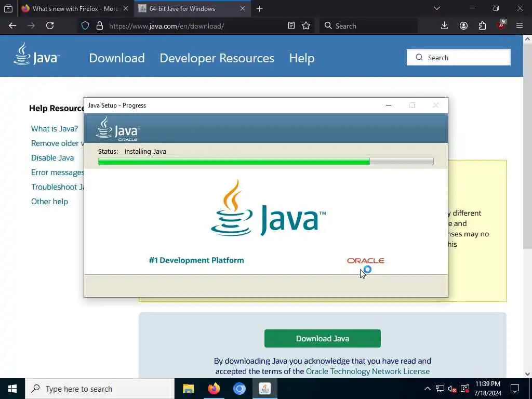Open the Disable Java help link
This screenshot has width=532, height=399.
coord(52,158)
